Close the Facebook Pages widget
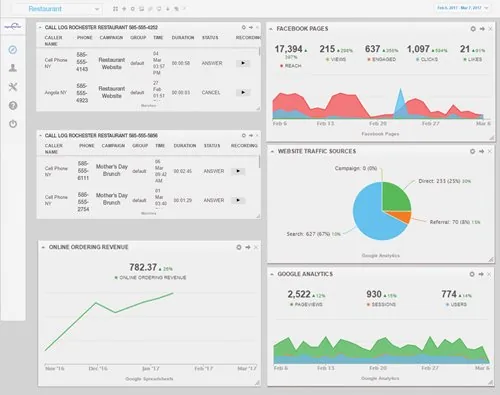 click(490, 29)
